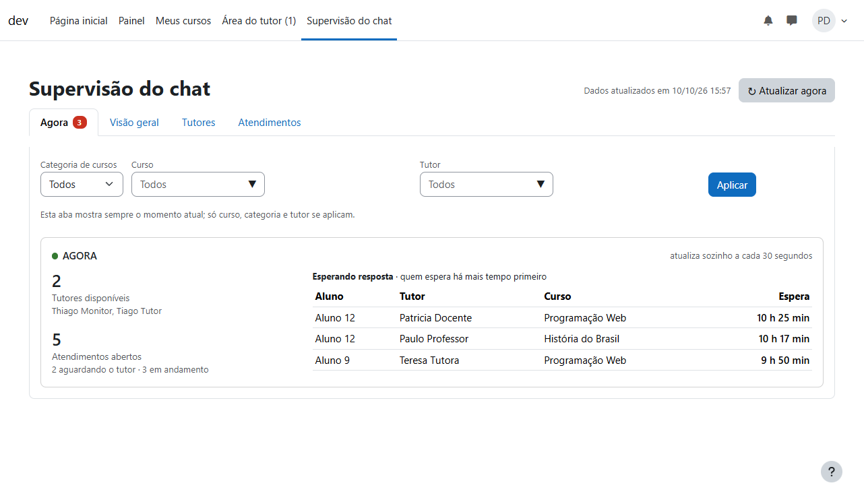Viewport: 864px width, 504px height.
Task: Click the 9 h 50 min wait value
Action: [785, 360]
